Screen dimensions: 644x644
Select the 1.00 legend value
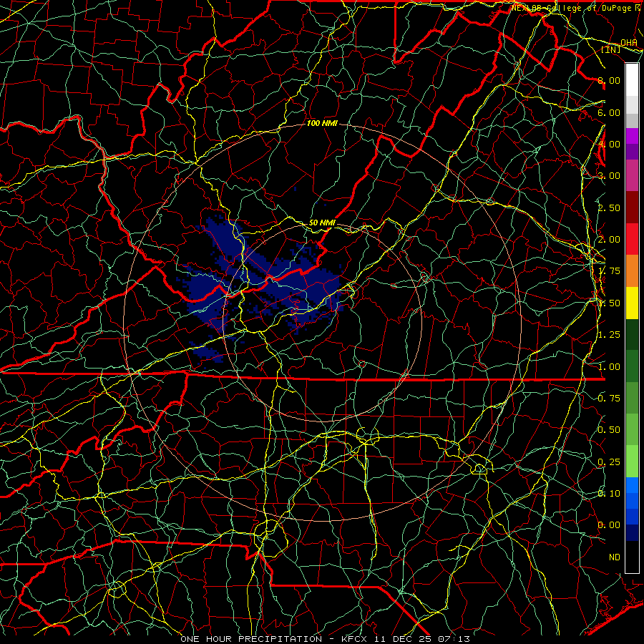(x=609, y=367)
